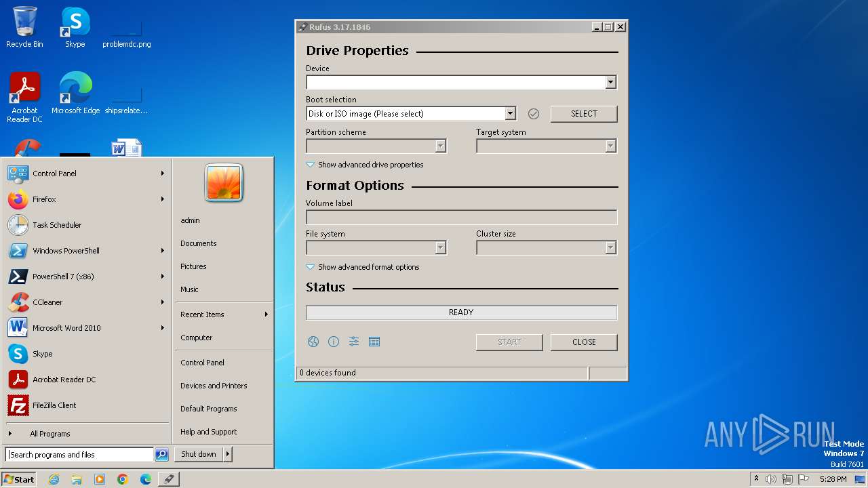Click the search magnifier button
Image resolution: width=868 pixels, height=488 pixels.
[161, 455]
